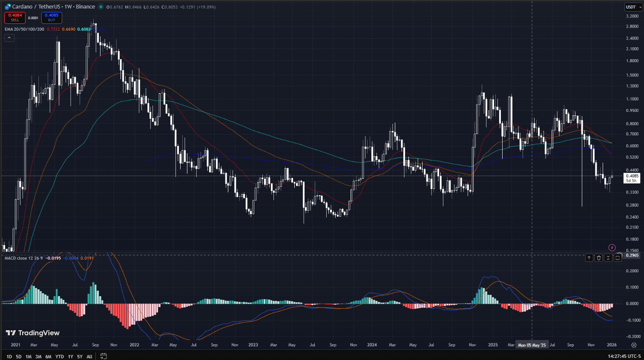644x360 pixels.
Task: Click the purple lightning bolt icon
Action: [x=612, y=247]
